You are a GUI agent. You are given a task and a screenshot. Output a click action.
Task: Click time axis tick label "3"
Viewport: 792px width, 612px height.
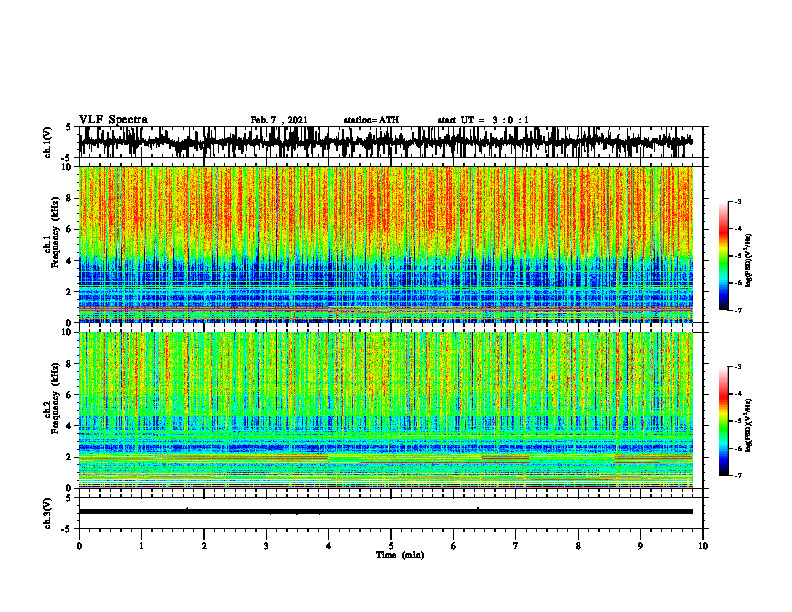(266, 546)
